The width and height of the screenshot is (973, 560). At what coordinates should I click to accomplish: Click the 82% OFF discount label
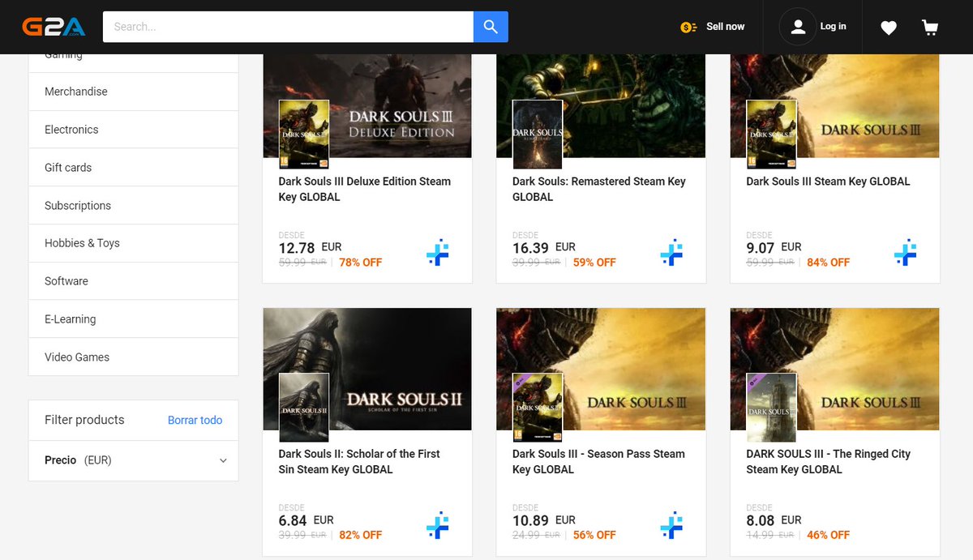point(361,535)
